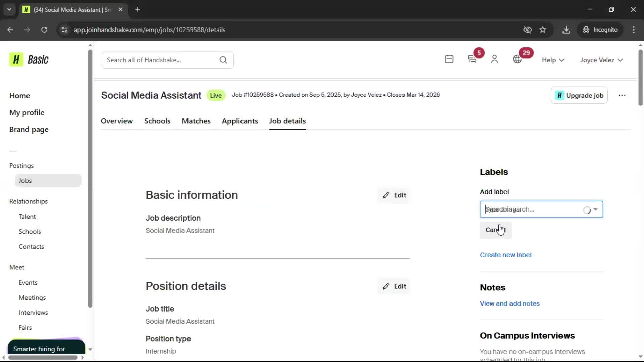Open the three-dots job options menu

[x=622, y=95]
